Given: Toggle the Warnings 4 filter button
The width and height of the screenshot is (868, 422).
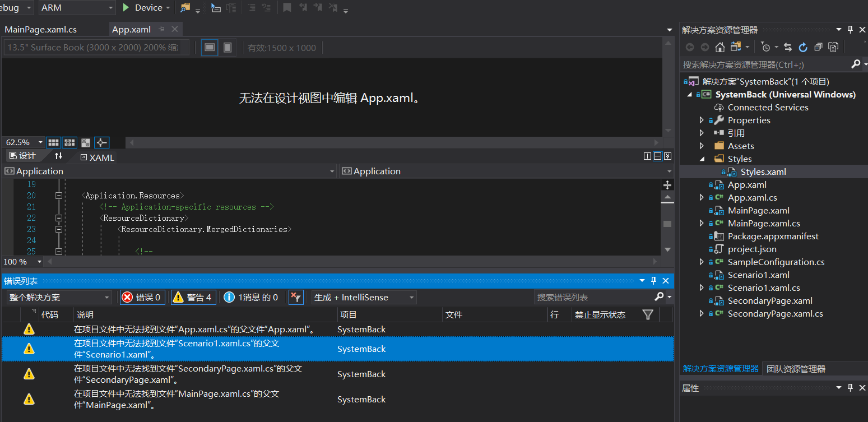Looking at the screenshot, I should (193, 297).
